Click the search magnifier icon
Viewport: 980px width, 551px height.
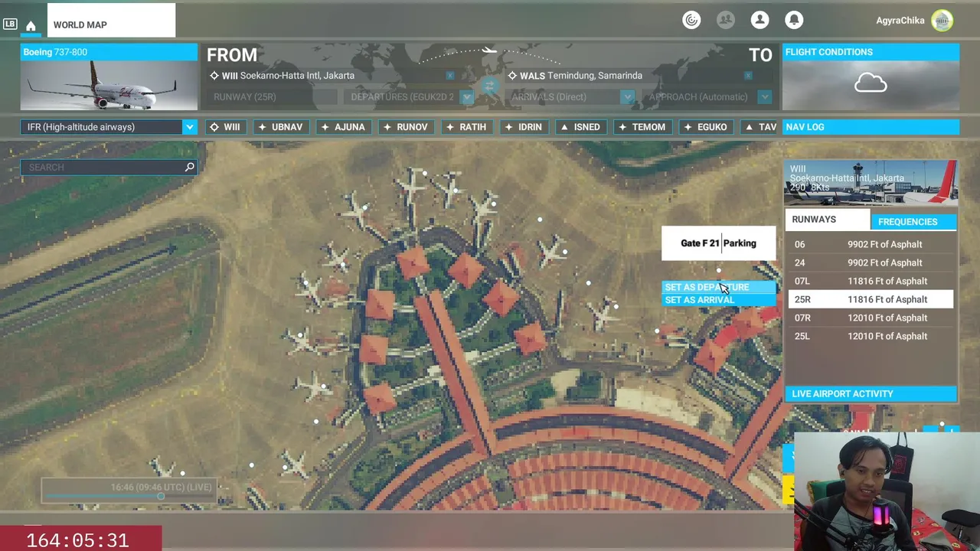(x=190, y=167)
